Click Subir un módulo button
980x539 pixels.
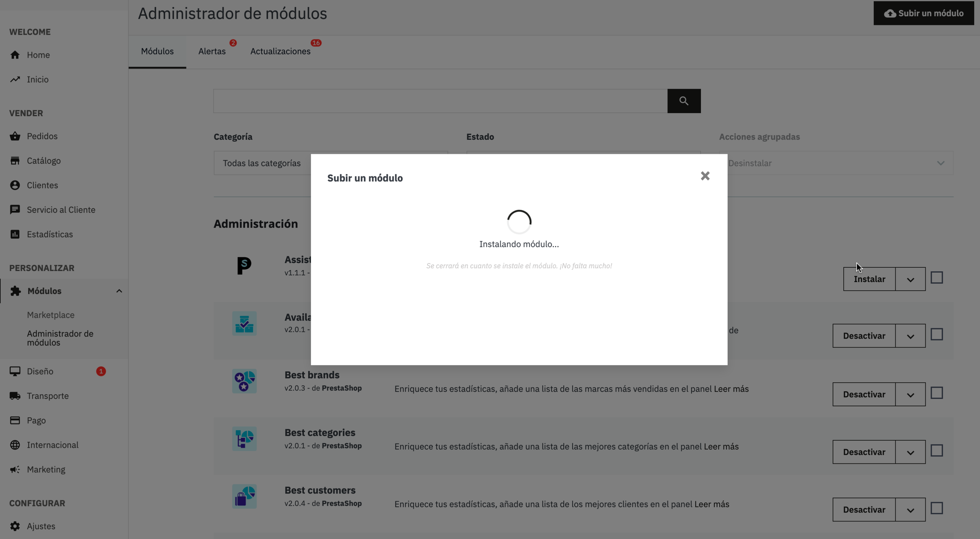point(923,13)
